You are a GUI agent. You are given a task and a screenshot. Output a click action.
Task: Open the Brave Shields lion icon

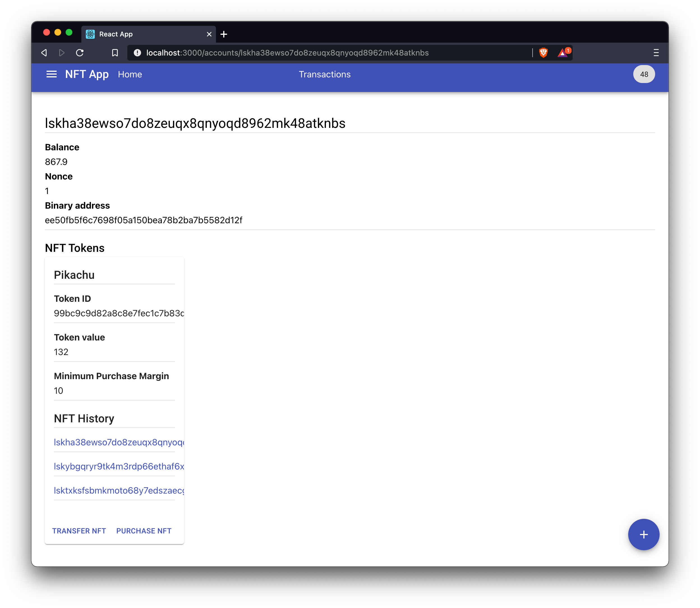543,53
